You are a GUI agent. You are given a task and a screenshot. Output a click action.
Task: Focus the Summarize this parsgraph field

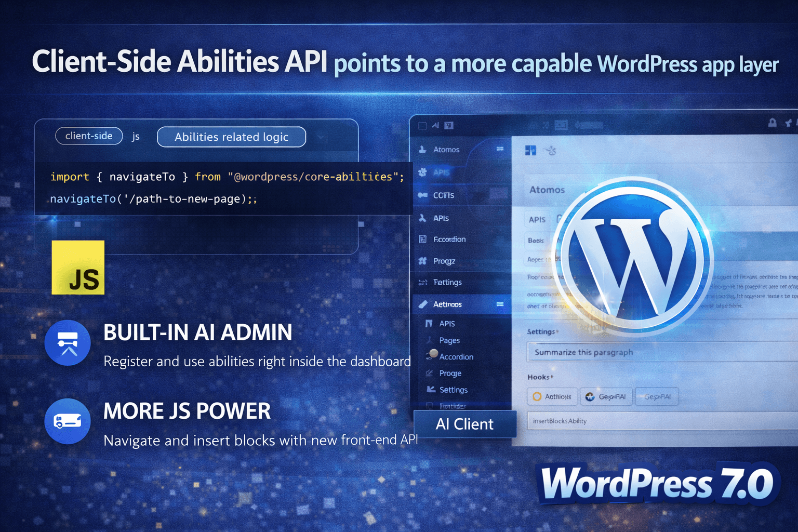tap(662, 352)
